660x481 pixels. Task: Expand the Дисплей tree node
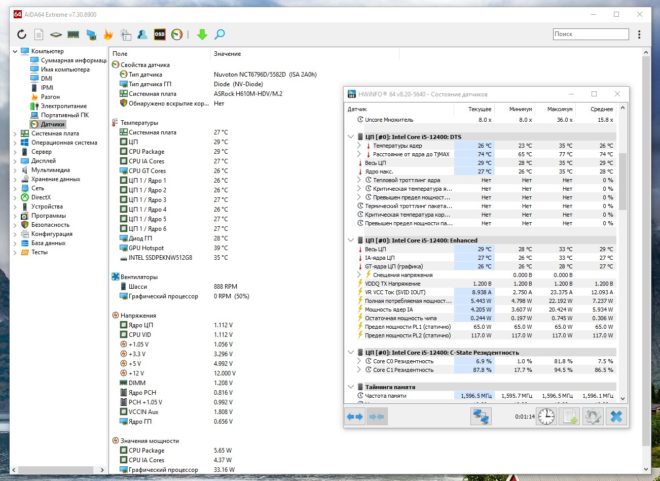pos(15,161)
